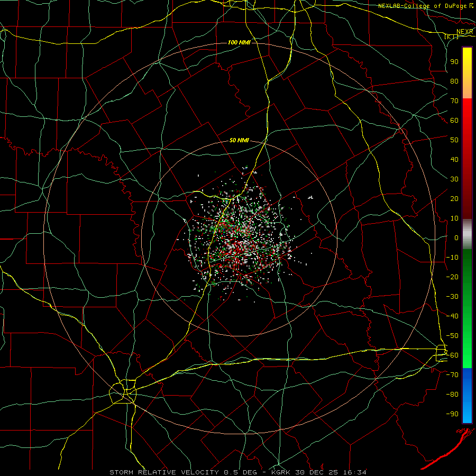Select the -40 scale value
The image size is (476, 476).
point(452,316)
